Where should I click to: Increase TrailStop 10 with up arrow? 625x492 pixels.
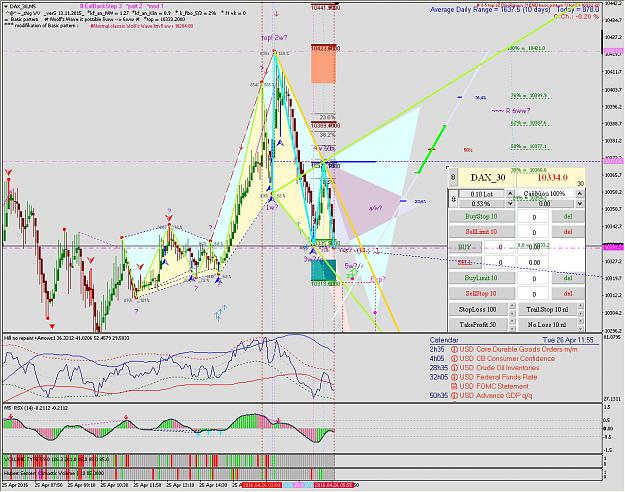tap(580, 306)
